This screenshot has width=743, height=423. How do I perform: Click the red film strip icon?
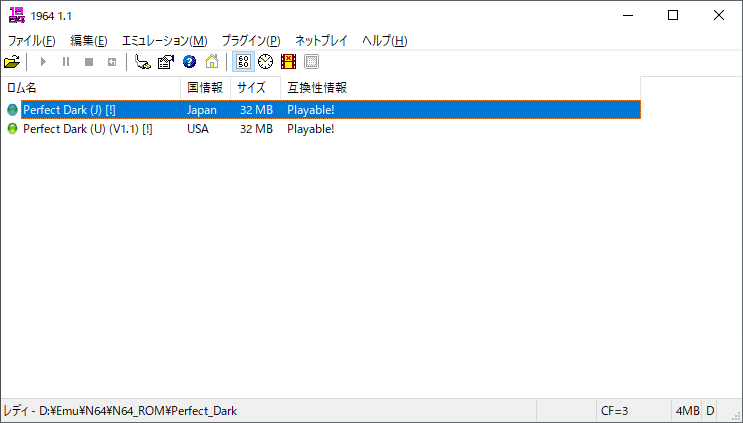pos(288,62)
